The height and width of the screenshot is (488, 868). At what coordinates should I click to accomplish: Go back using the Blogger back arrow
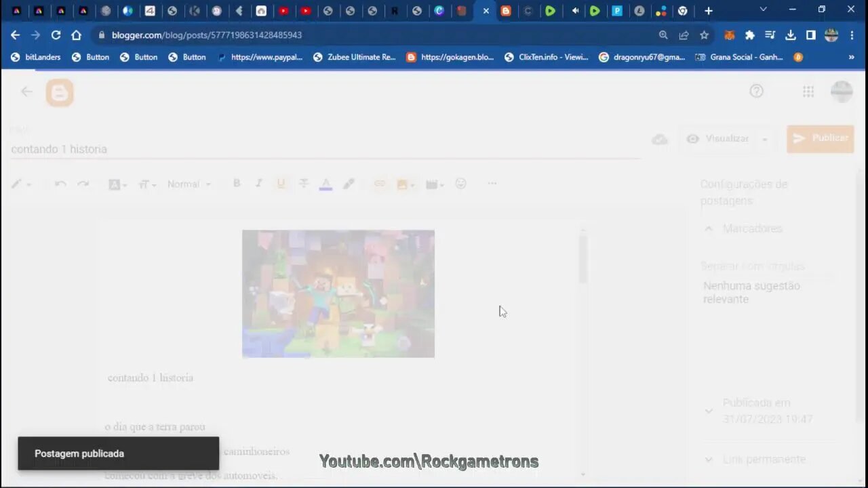26,91
